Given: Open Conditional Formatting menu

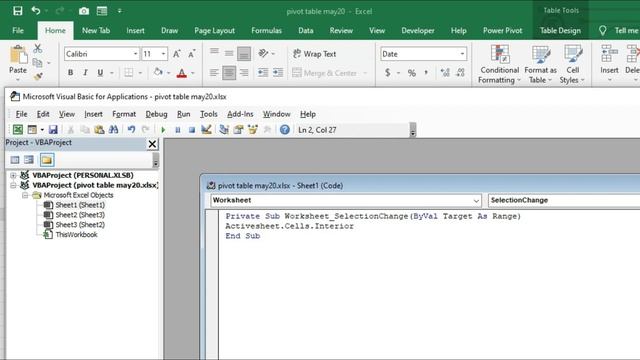Looking at the screenshot, I should (x=499, y=64).
